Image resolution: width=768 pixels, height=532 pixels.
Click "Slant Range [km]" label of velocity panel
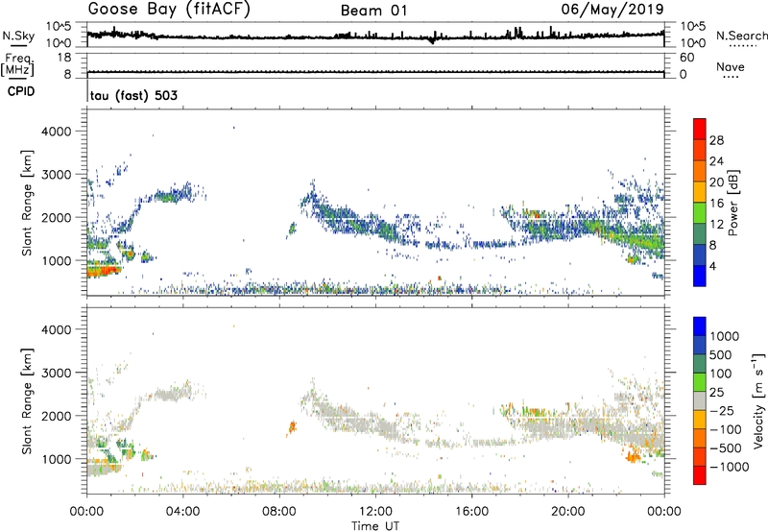click(x=27, y=401)
